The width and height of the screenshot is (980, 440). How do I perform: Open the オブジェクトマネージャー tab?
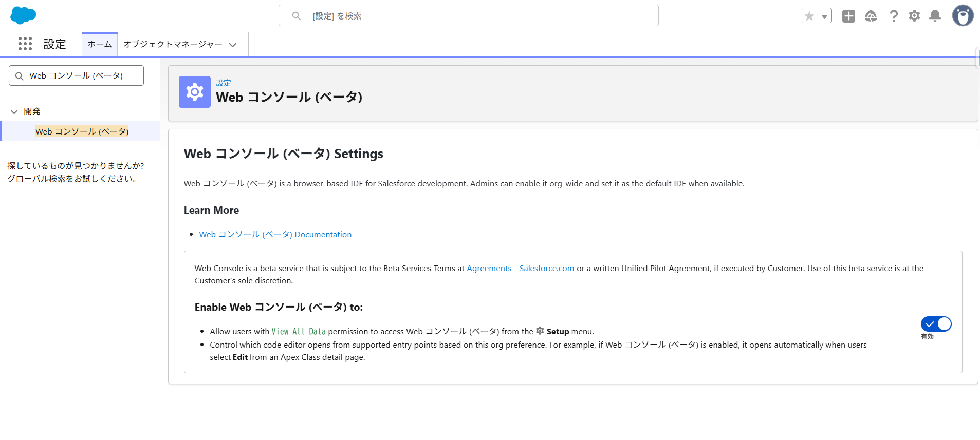173,44
